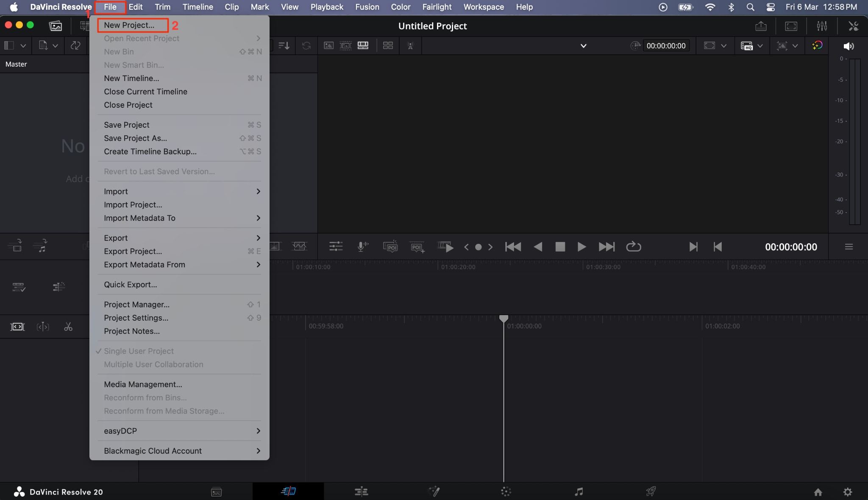This screenshot has height=500, width=868.
Task: Switch to the Fairlight audio page
Action: [578, 492]
